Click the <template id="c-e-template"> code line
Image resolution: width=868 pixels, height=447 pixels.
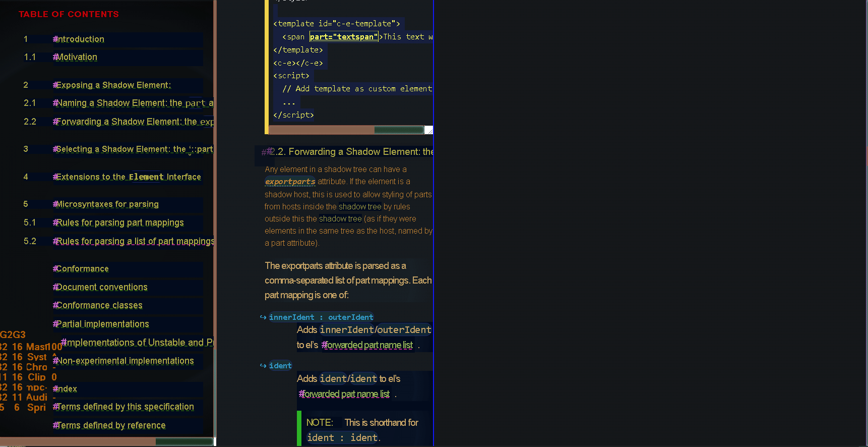click(337, 24)
